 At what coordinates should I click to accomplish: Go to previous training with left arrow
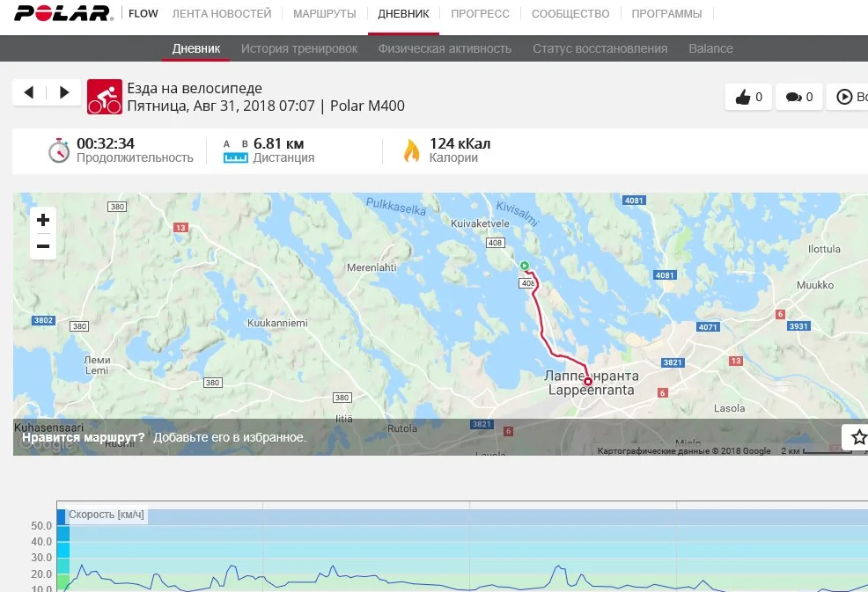point(29,92)
